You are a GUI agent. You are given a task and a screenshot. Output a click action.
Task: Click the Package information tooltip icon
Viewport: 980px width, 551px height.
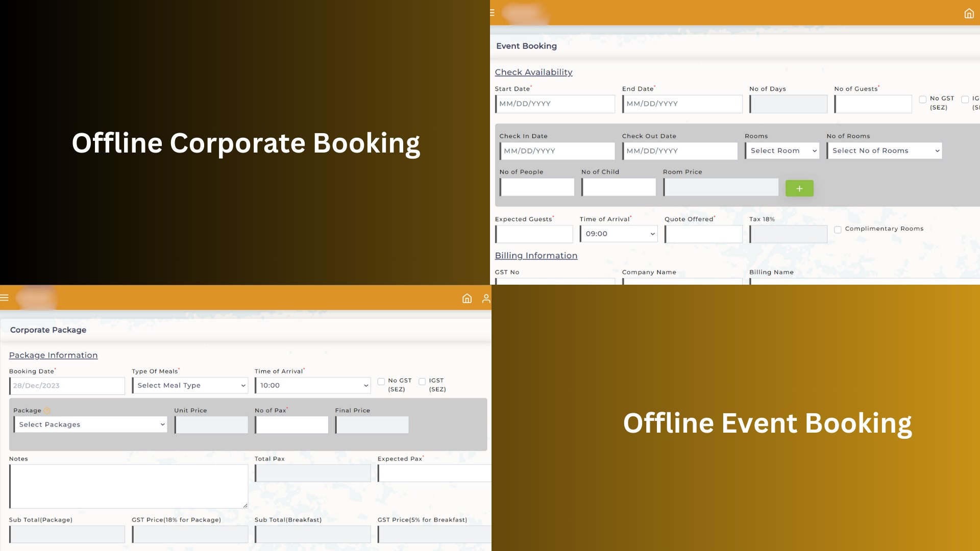tap(48, 410)
